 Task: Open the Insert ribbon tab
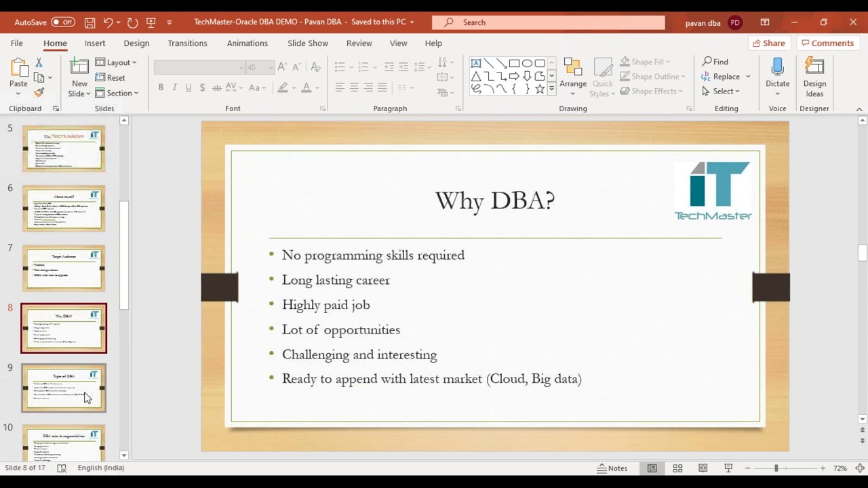(x=95, y=43)
